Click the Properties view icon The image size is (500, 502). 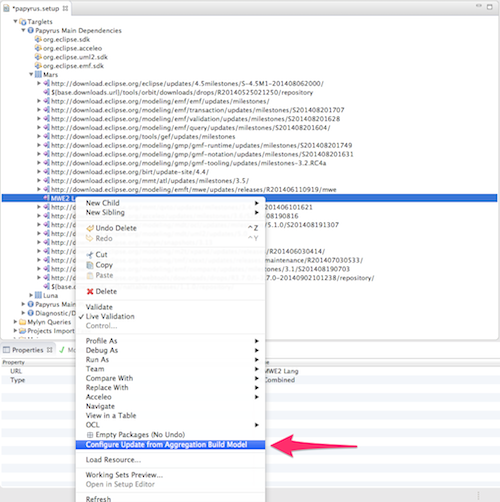6,350
